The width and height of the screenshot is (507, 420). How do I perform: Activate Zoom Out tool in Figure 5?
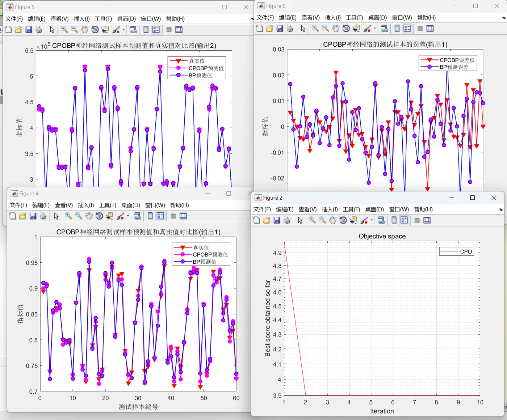74,30
